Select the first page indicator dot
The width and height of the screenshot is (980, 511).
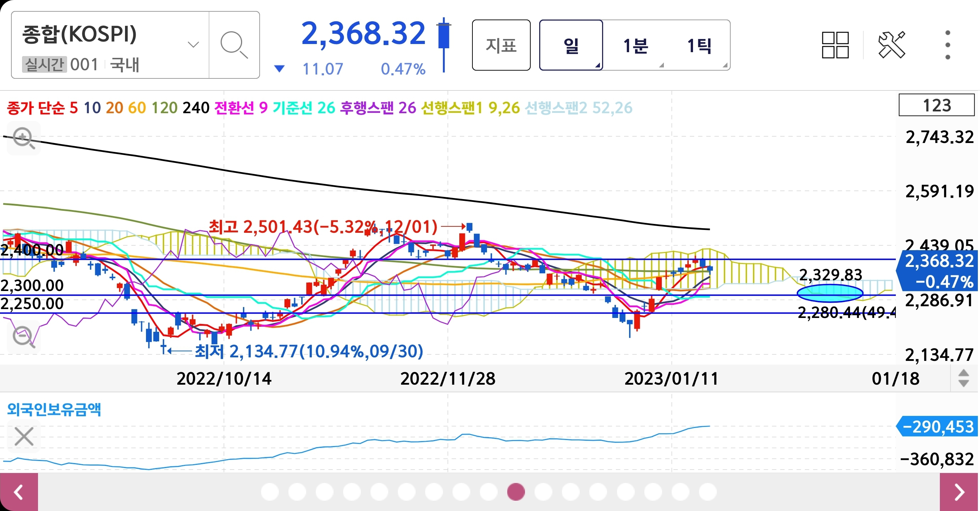coord(270,491)
